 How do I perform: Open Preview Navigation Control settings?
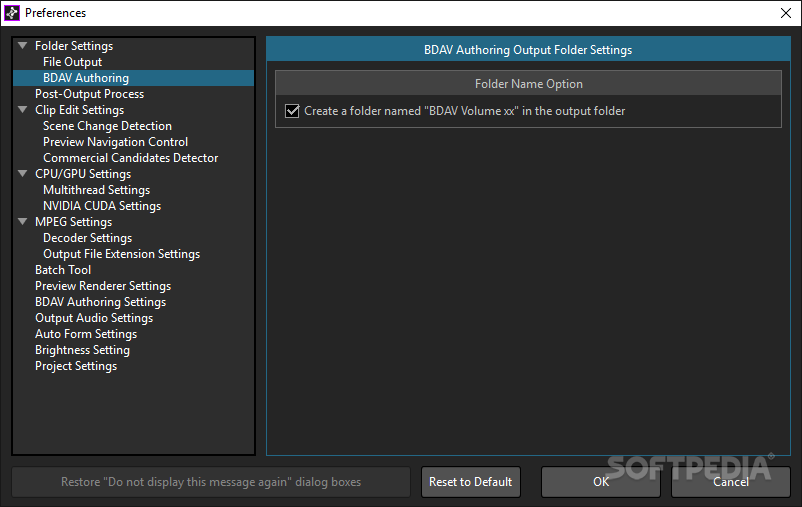pos(116,142)
